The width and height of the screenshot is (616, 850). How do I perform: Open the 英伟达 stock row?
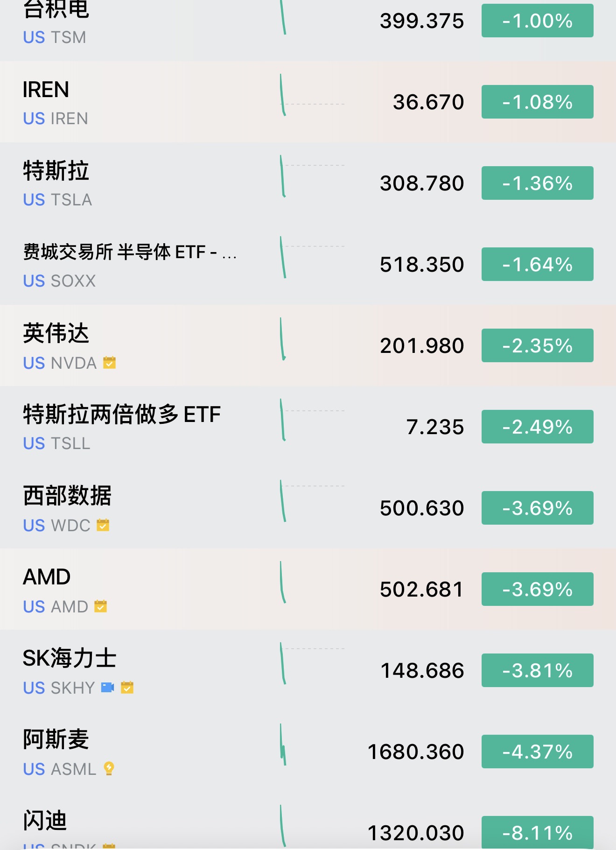(308, 345)
